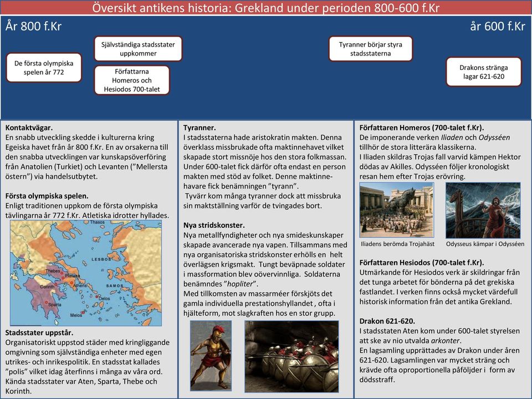Image resolution: width=532 pixels, height=399 pixels.
Task: Open the hoplite warrior illustration
Action: click(211, 356)
